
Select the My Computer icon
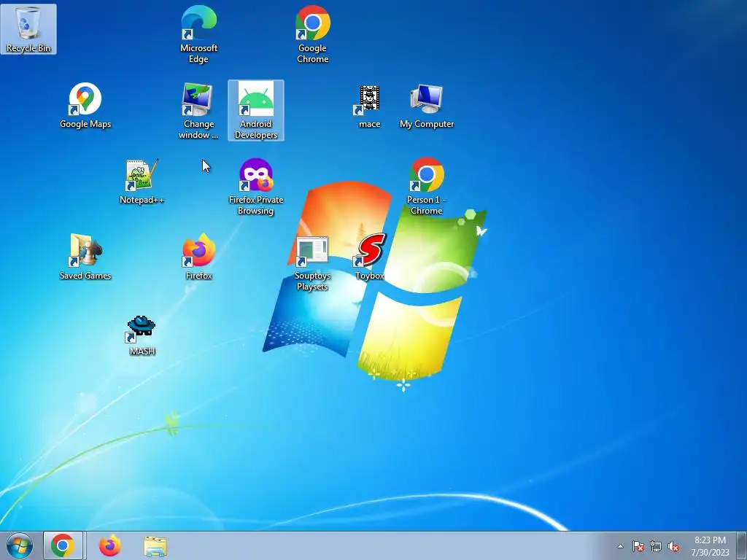point(426,106)
